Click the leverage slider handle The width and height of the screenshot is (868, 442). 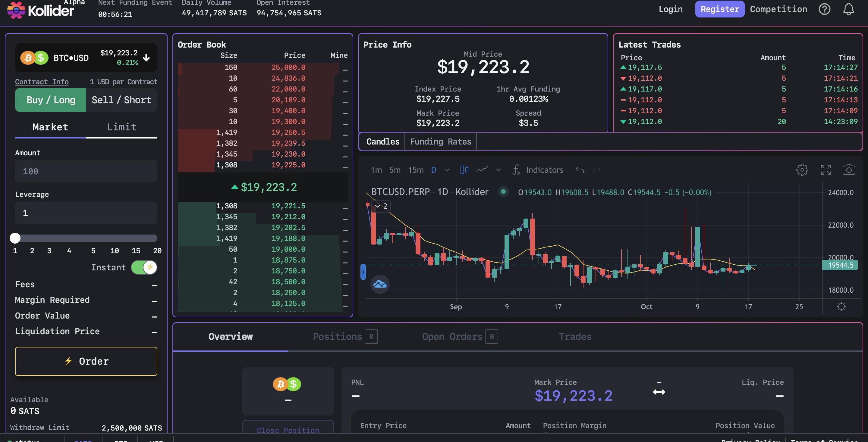coord(15,238)
